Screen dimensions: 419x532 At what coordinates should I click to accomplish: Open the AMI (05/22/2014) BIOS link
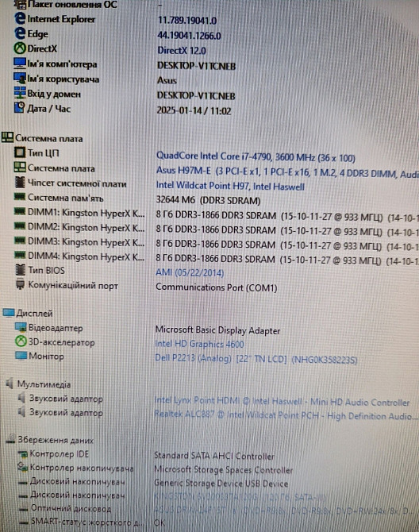190,272
